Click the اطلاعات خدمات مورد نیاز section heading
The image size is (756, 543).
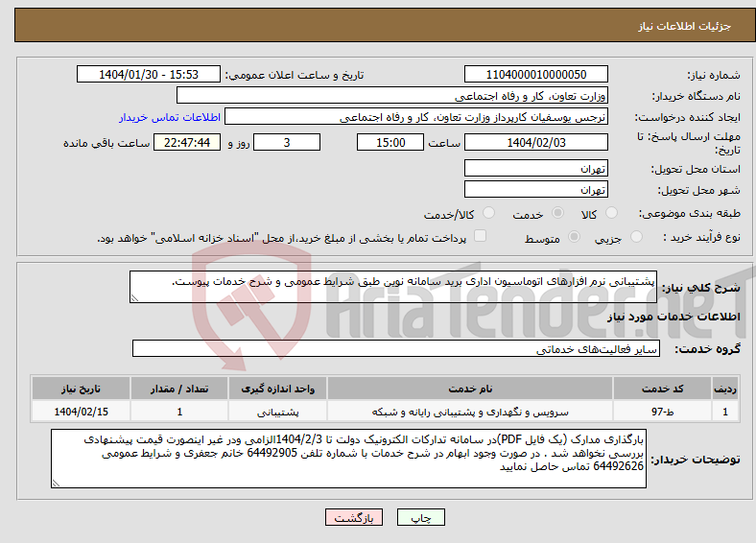point(673,317)
